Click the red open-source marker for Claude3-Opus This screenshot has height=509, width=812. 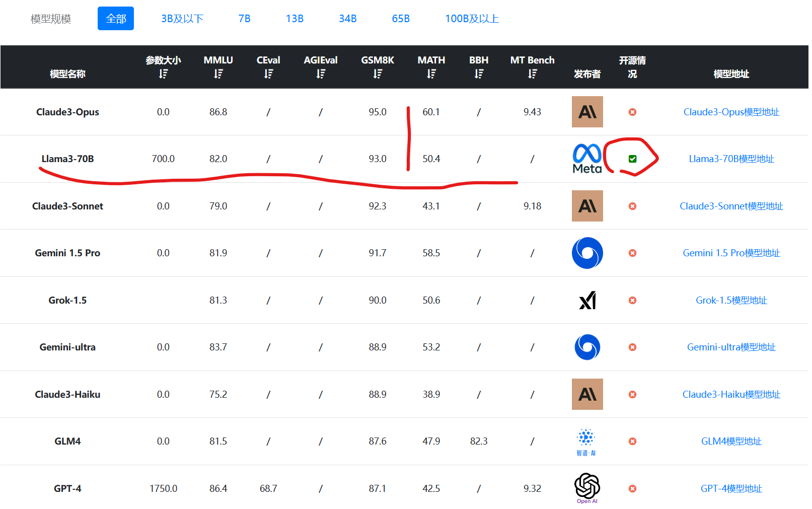coord(632,112)
